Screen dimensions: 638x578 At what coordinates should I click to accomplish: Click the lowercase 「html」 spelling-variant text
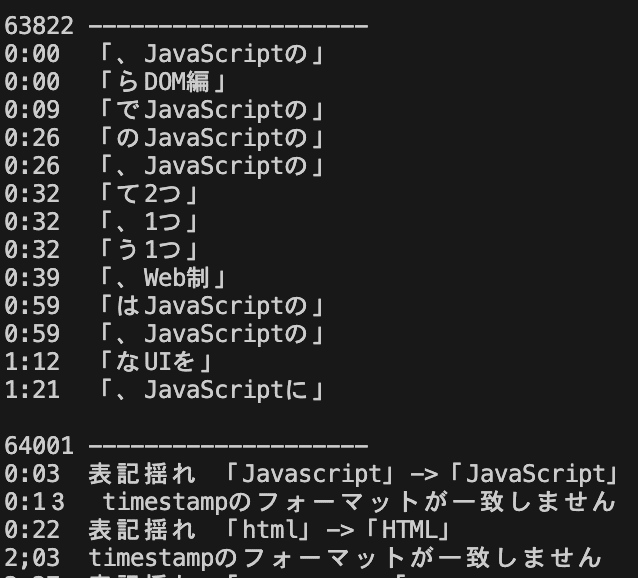(x=271, y=529)
